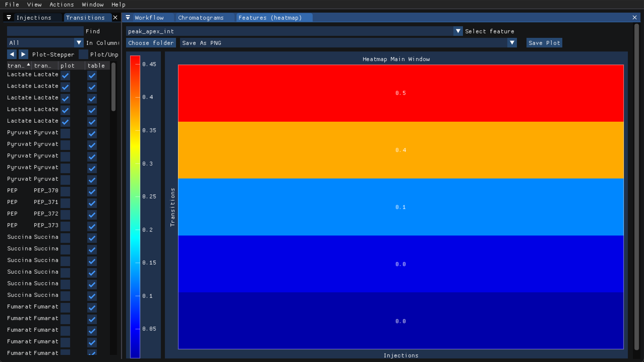Click the heatmap color scale bar
644x362 pixels.
point(135,206)
